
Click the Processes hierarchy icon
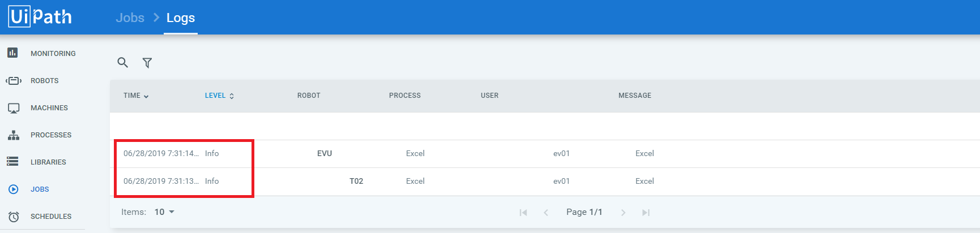tap(14, 135)
